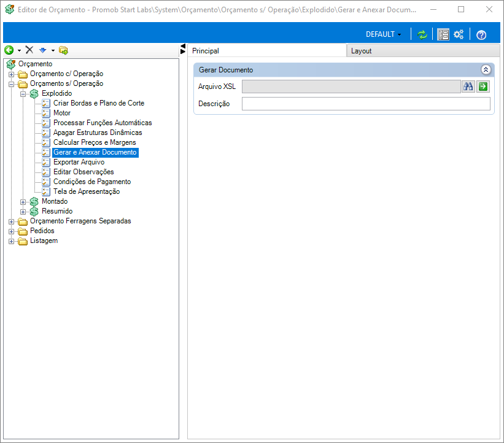Expand the Orçamento Ferragens Separadas folder
Viewport: 504px width, 443px height.
click(11, 221)
